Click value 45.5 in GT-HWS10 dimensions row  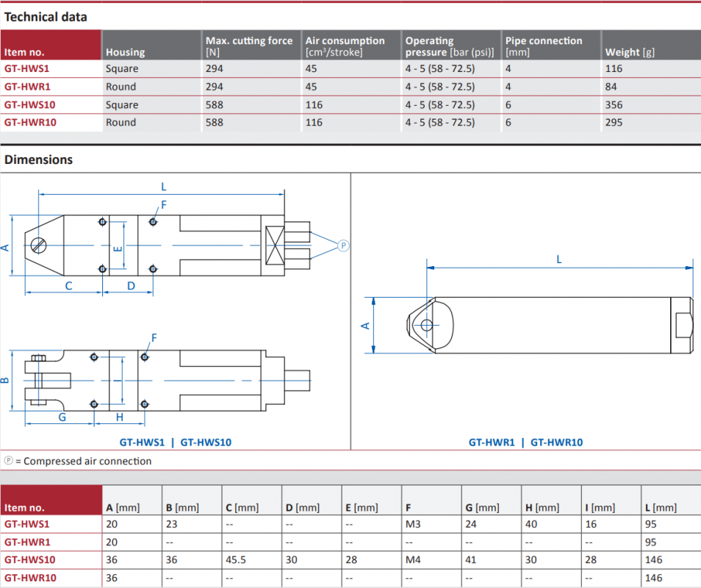(x=236, y=560)
